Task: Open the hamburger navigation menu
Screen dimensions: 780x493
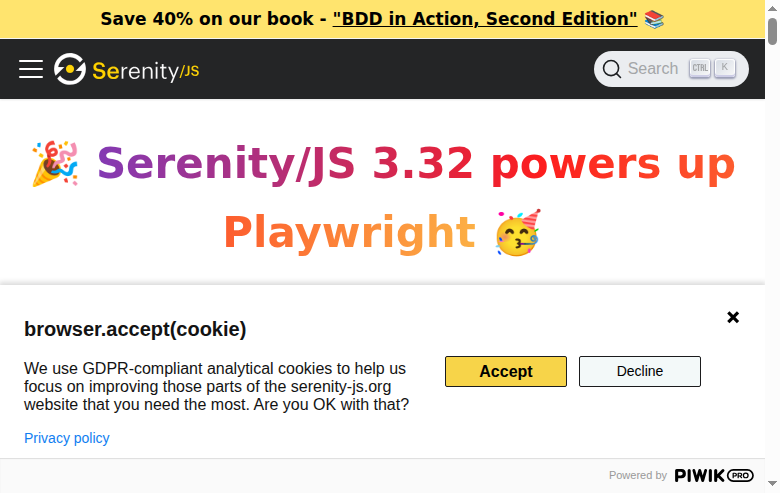Action: click(x=31, y=69)
